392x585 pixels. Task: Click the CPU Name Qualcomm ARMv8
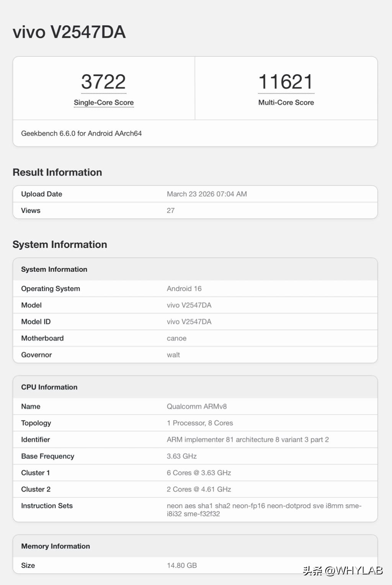(197, 406)
